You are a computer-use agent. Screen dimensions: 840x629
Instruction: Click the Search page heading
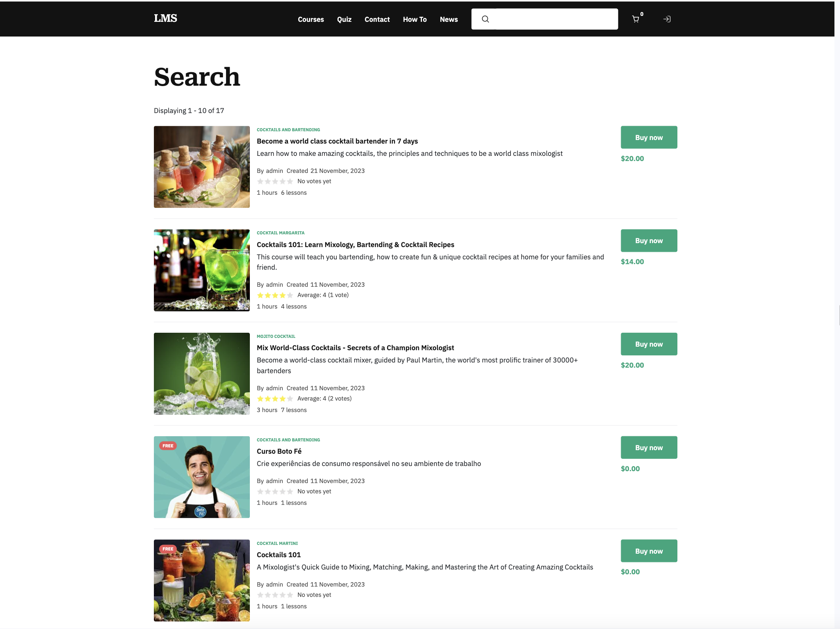click(x=197, y=77)
